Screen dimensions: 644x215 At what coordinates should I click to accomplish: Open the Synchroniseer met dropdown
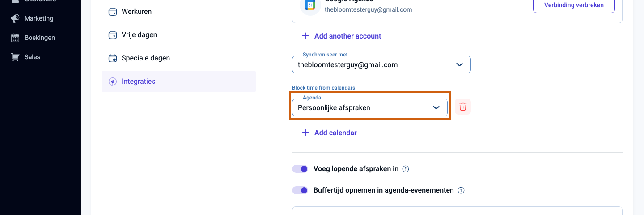click(x=381, y=64)
